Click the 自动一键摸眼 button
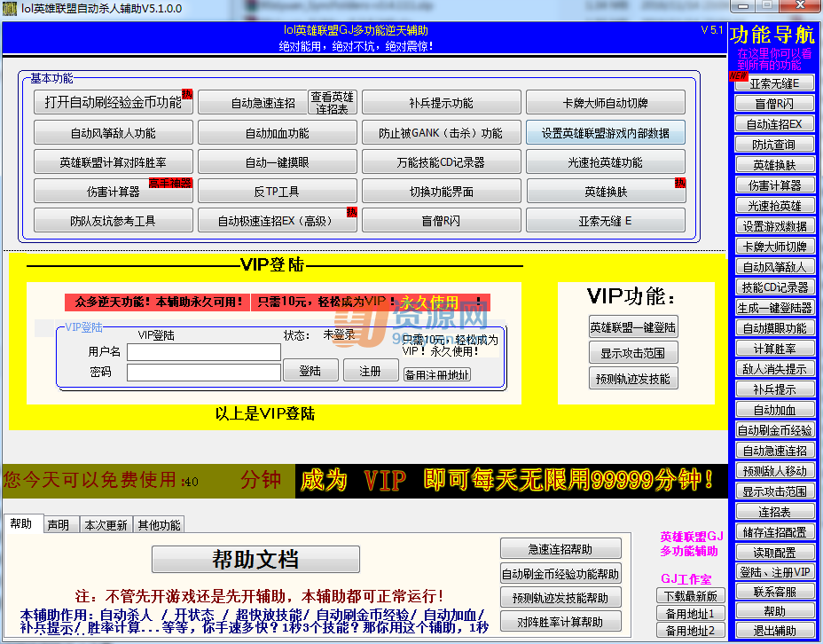Viewport: 823px width, 644px height. pyautogui.click(x=278, y=161)
